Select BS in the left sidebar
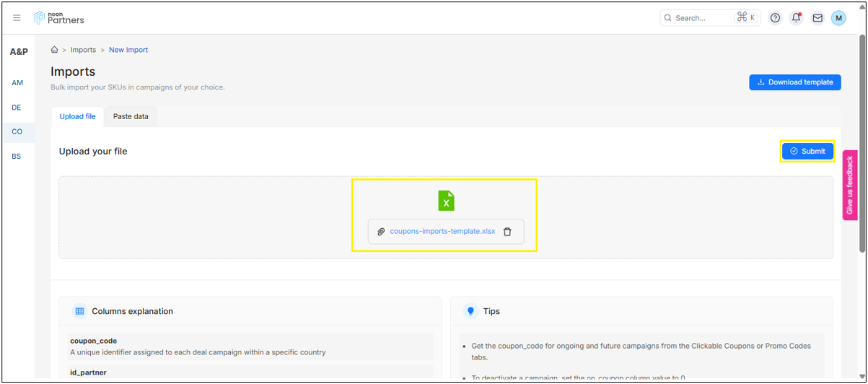Viewport: 868px width, 384px height. pyautogui.click(x=17, y=157)
